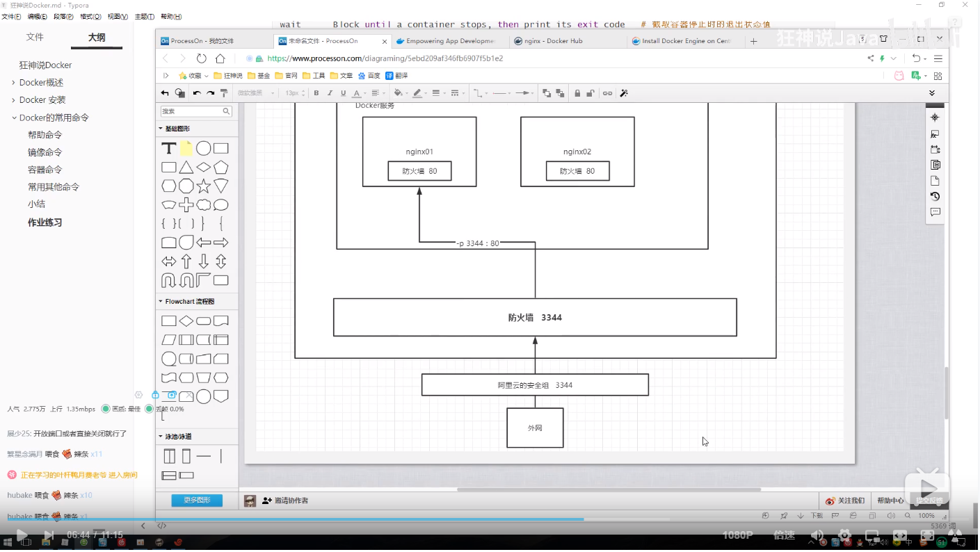Screen dimensions: 980x552
Task: Click the browser home icon
Action: [x=220, y=58]
